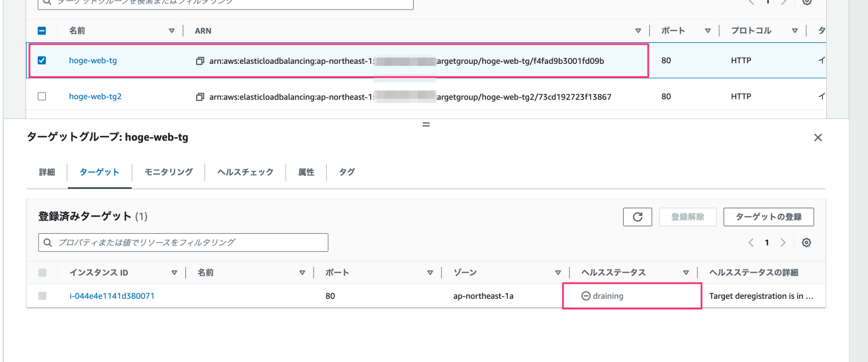Switch to the モニタリング tab
The image size is (868, 362).
click(x=167, y=172)
